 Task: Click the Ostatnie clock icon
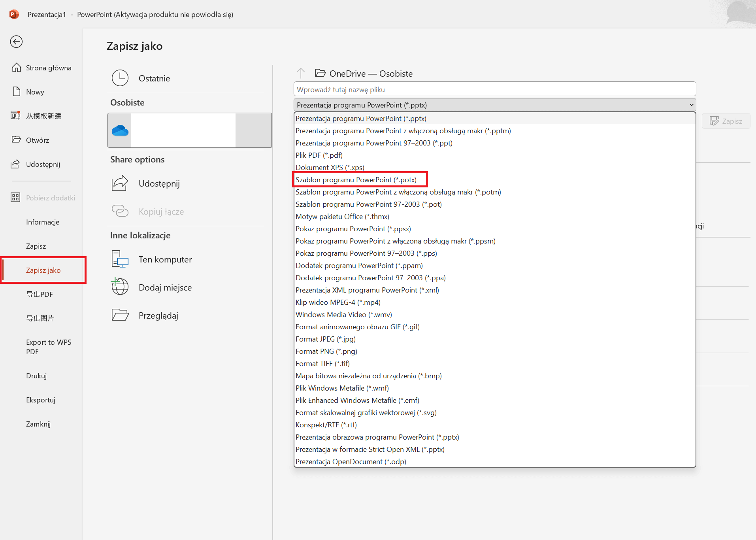click(120, 78)
